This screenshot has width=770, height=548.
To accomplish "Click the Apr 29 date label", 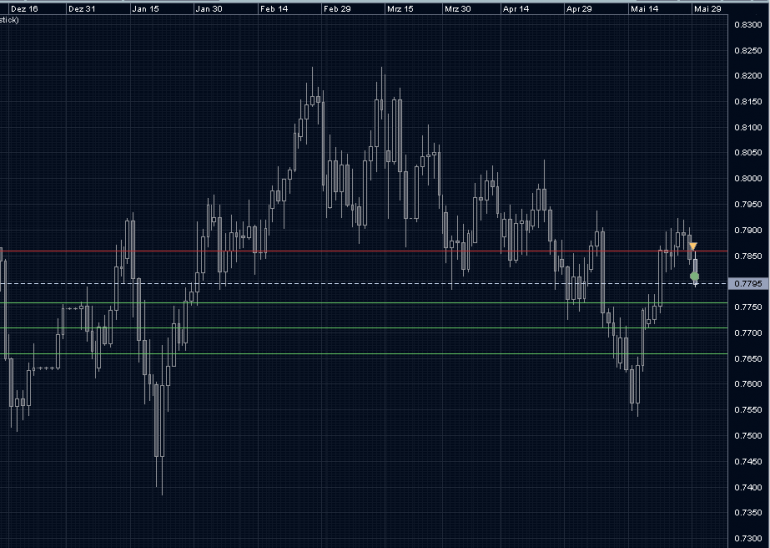I will [579, 9].
